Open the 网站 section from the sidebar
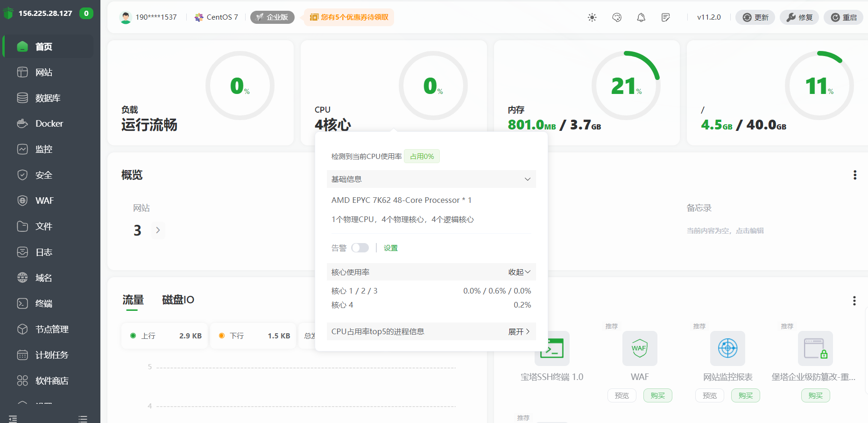 [x=44, y=72]
